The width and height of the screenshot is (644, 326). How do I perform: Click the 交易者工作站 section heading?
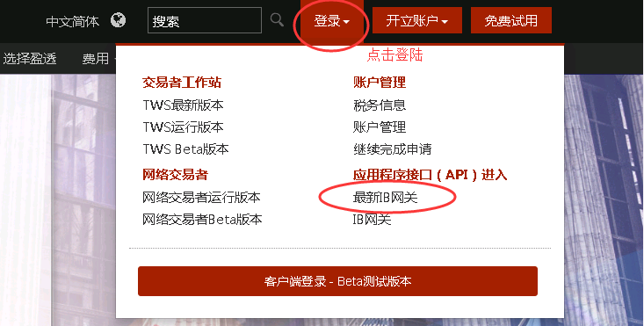[x=182, y=83]
